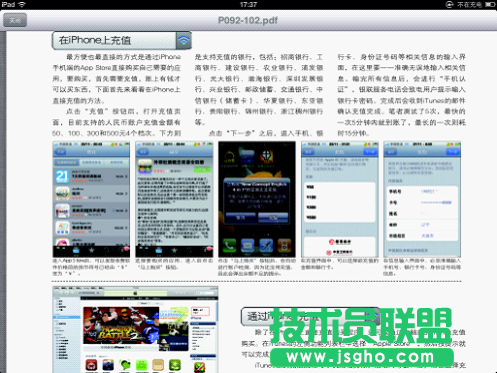The height and width of the screenshot is (373, 497).
Task: Click the 17:37 clock in status bar
Action: point(248,5)
